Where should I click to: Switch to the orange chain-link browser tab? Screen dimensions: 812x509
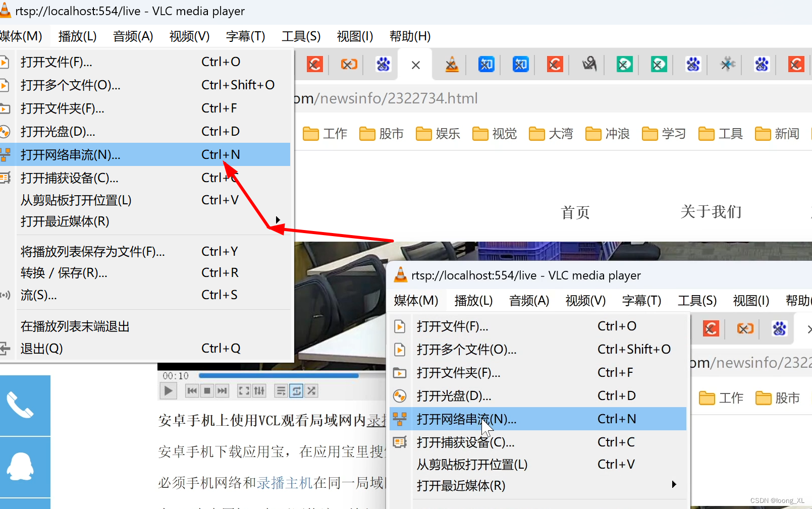click(x=349, y=65)
